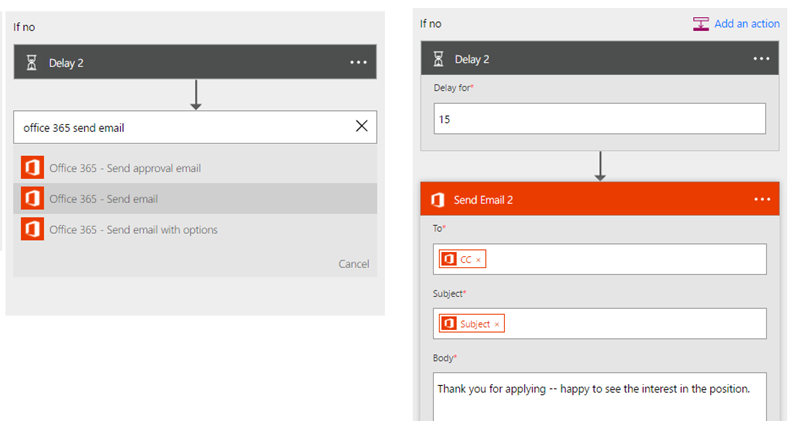Choose Office 365 - Send email action

coord(104,199)
